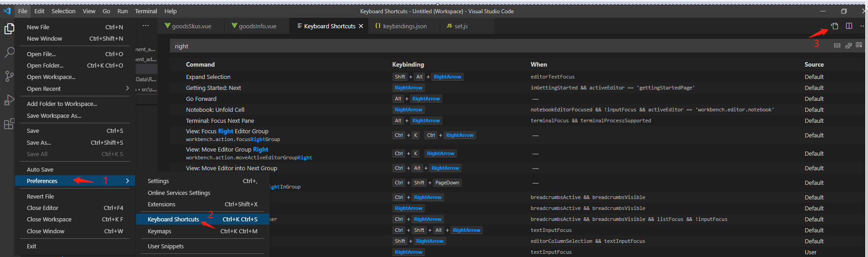
Task: Click Vue icon on goodsInfo.vue tab
Action: (x=234, y=26)
